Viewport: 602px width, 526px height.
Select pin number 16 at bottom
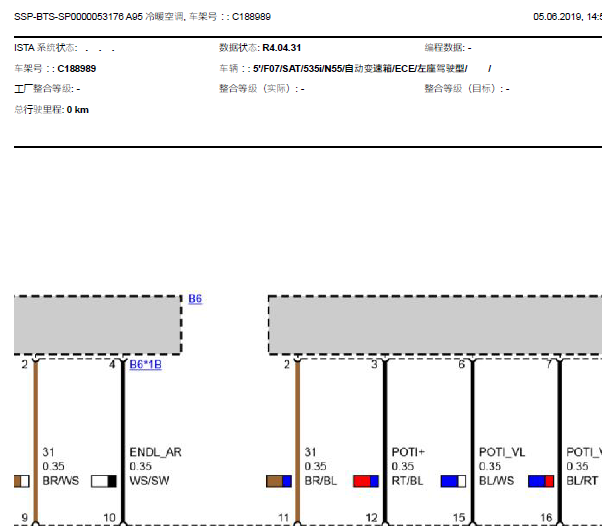[546, 518]
